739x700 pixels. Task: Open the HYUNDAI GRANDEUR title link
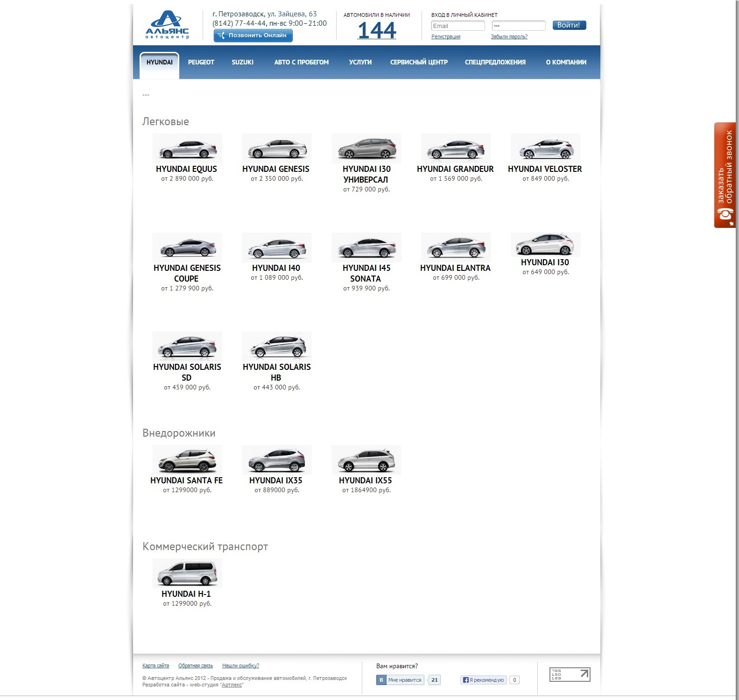coord(455,169)
